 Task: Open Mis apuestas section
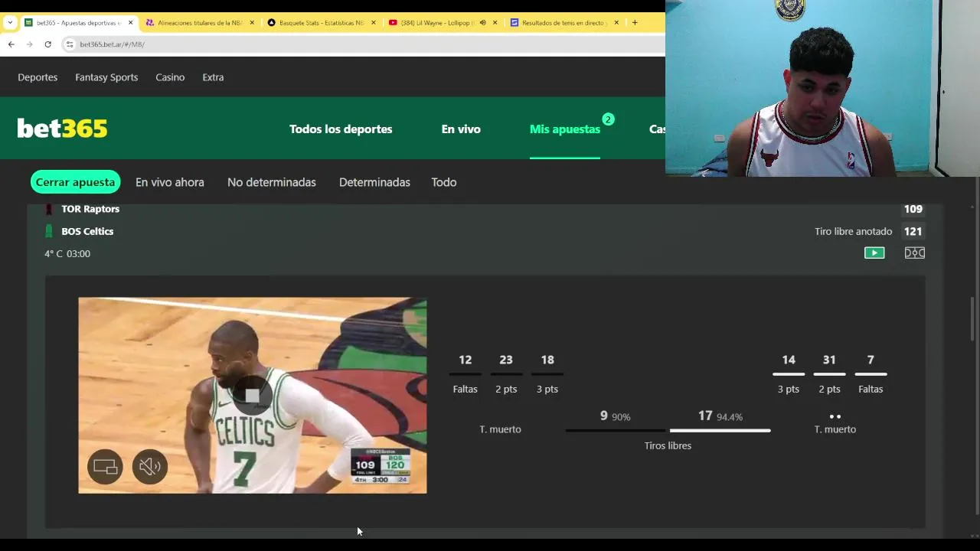[565, 129]
